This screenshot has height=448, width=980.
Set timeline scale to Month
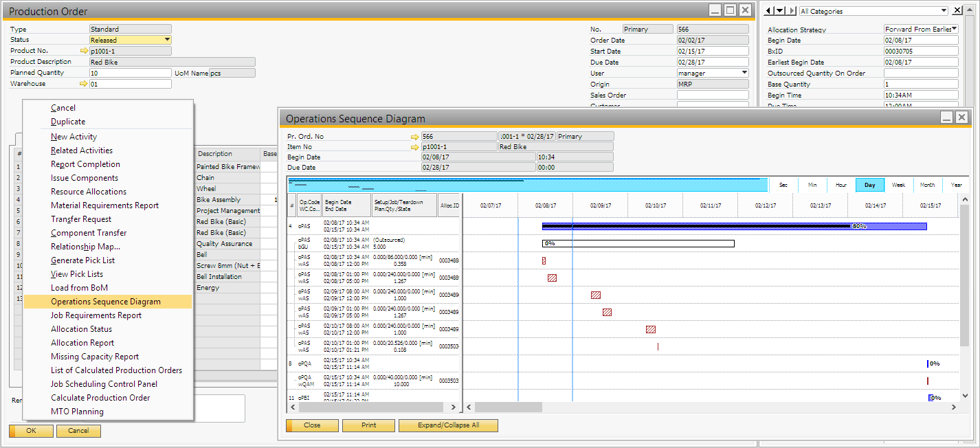927,185
